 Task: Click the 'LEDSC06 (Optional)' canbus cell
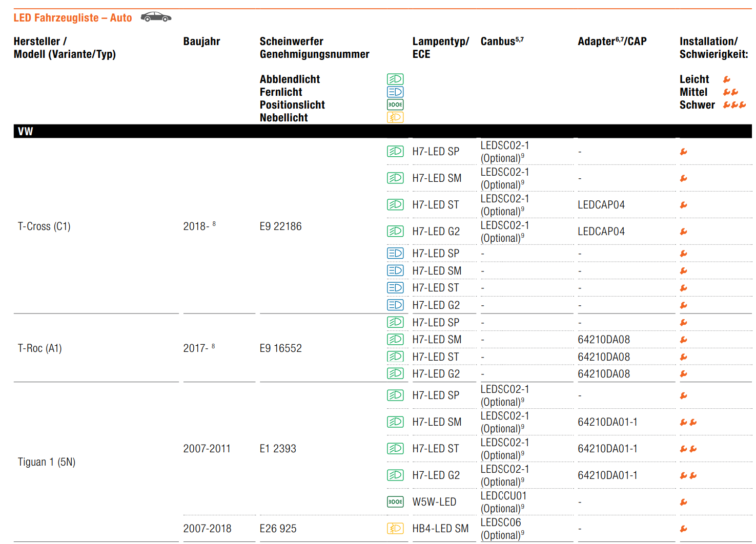[x=503, y=529]
